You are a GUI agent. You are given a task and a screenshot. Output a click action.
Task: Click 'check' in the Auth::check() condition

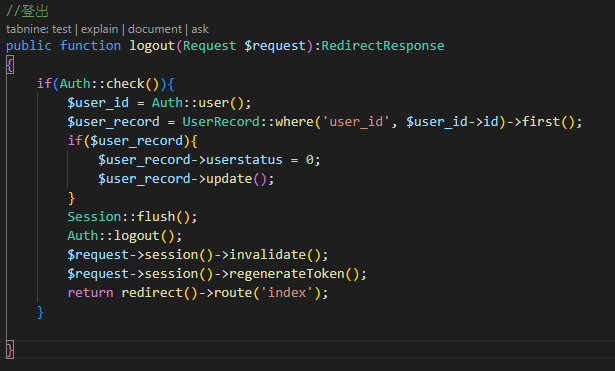[126, 84]
